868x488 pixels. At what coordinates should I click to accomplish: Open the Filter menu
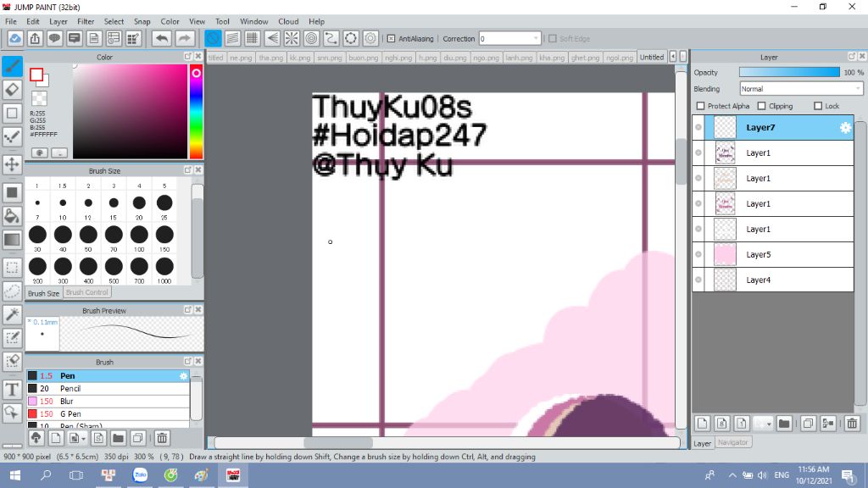click(x=86, y=21)
